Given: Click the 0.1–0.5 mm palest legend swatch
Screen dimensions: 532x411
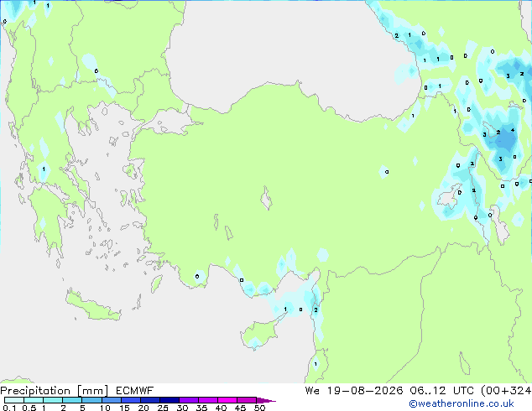Looking at the screenshot, I should (14, 400).
